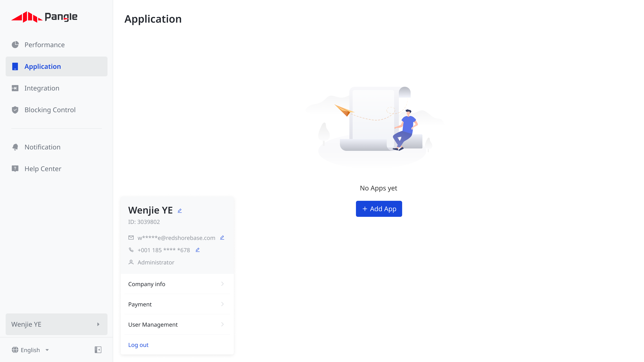
Task: Select Application in the sidebar
Action: 57,66
